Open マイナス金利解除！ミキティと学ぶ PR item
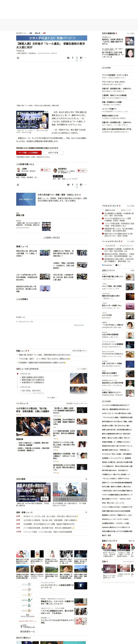The height and width of the screenshot is (644, 138). pyautogui.click(x=115, y=75)
